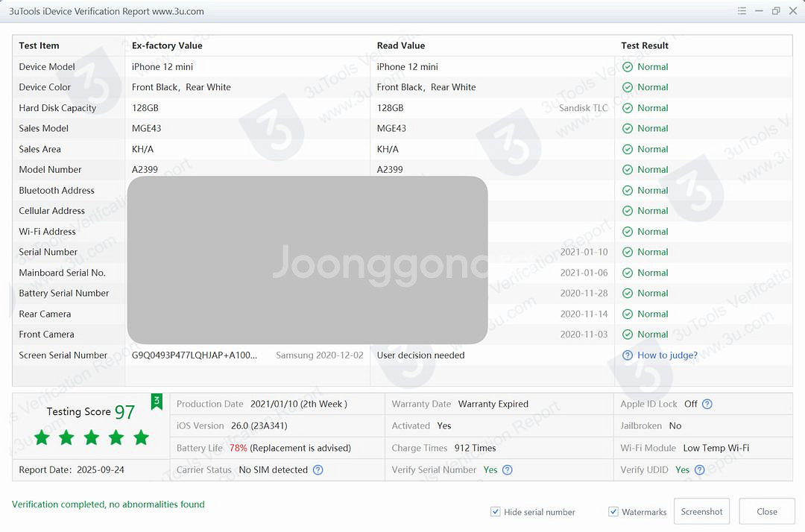
Task: Click the "2020-11-14" rear camera date
Action: (x=584, y=314)
